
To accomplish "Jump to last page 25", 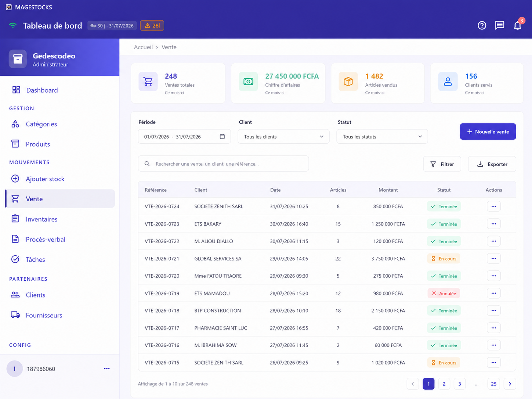I will click(494, 384).
